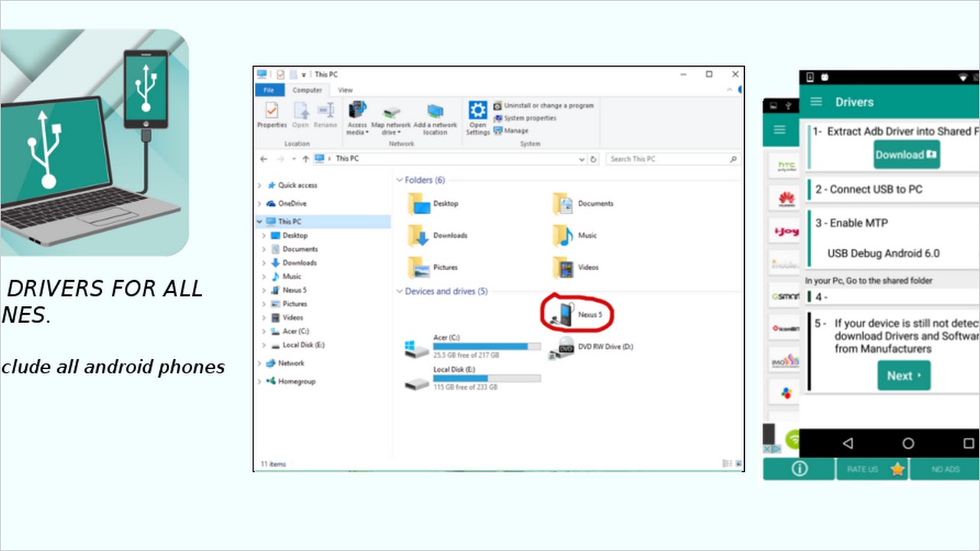
Task: Click the Open Settings gear icon
Action: coord(478,111)
